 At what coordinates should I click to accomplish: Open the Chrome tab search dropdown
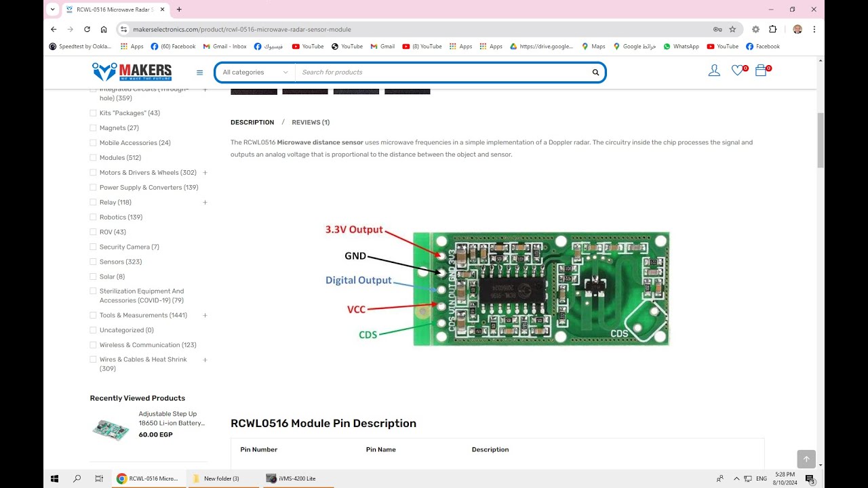[53, 9]
